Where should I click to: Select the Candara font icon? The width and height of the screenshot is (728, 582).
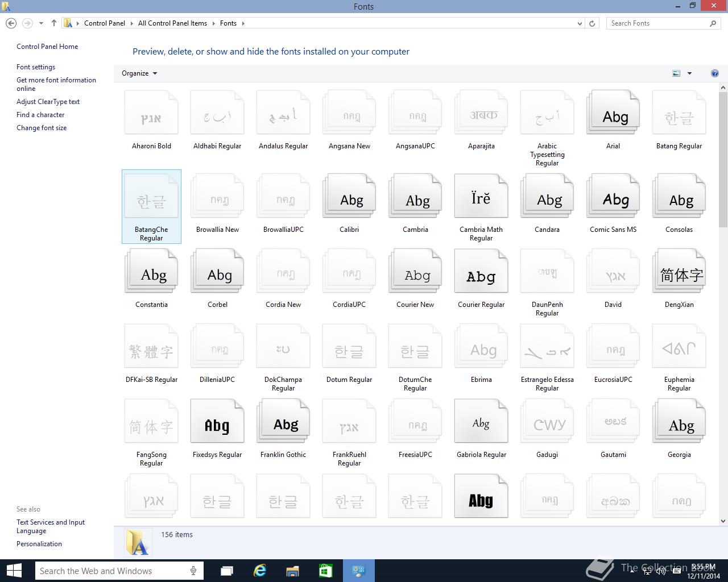547,196
